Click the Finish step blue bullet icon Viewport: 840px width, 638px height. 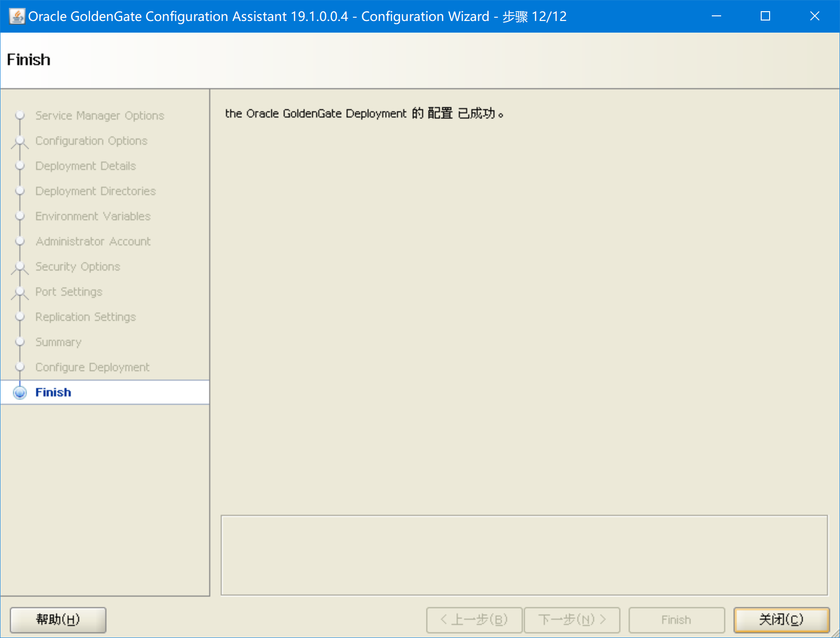pos(20,392)
